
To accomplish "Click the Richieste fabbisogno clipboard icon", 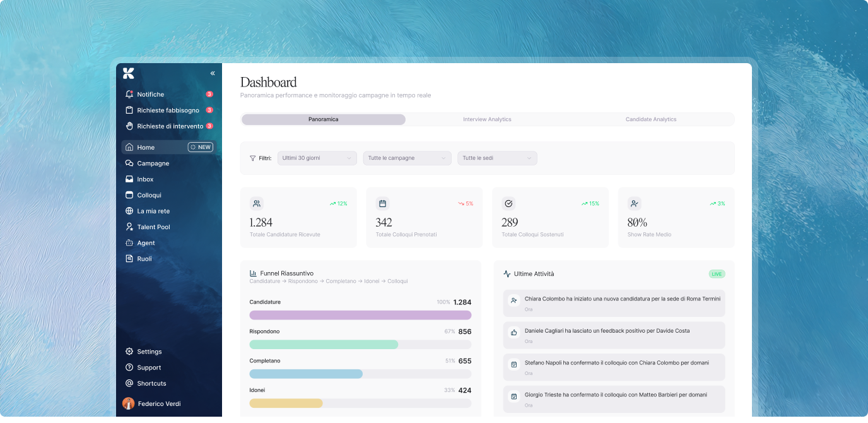I will pyautogui.click(x=129, y=110).
